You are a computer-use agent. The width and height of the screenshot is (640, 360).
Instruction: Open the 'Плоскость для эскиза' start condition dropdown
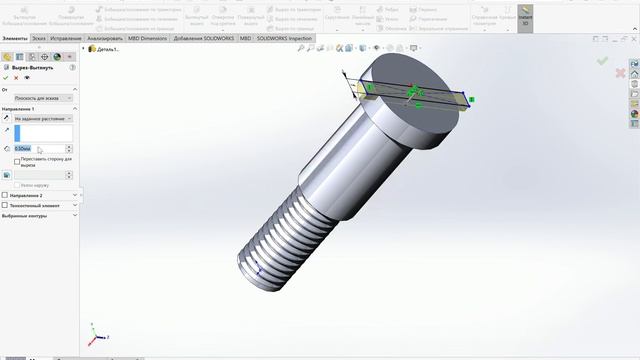43,98
